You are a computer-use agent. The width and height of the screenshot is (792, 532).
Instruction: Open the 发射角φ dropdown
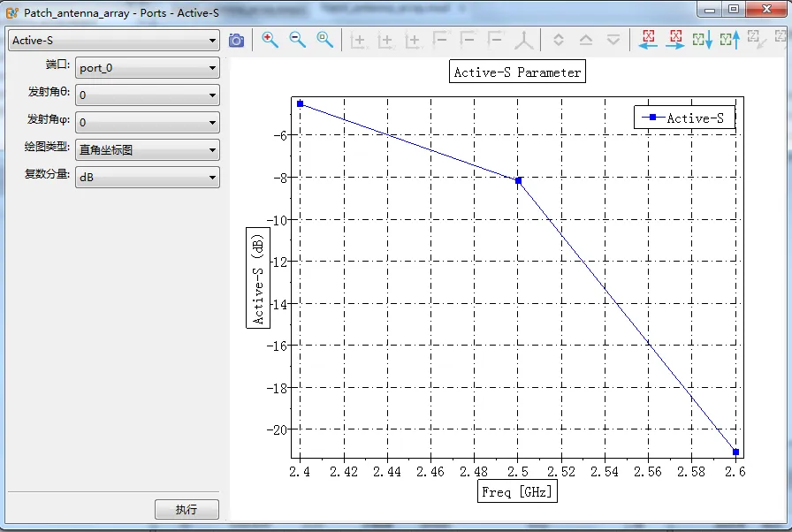pyautogui.click(x=148, y=123)
